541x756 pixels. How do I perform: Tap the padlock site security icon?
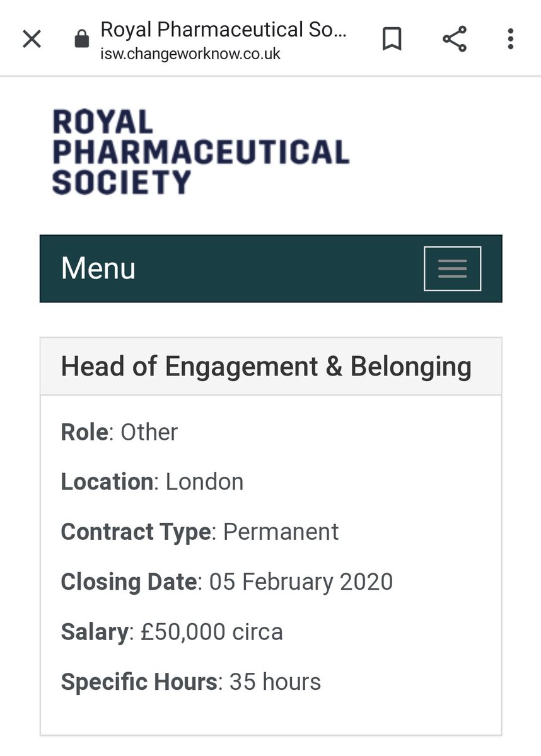(81, 40)
